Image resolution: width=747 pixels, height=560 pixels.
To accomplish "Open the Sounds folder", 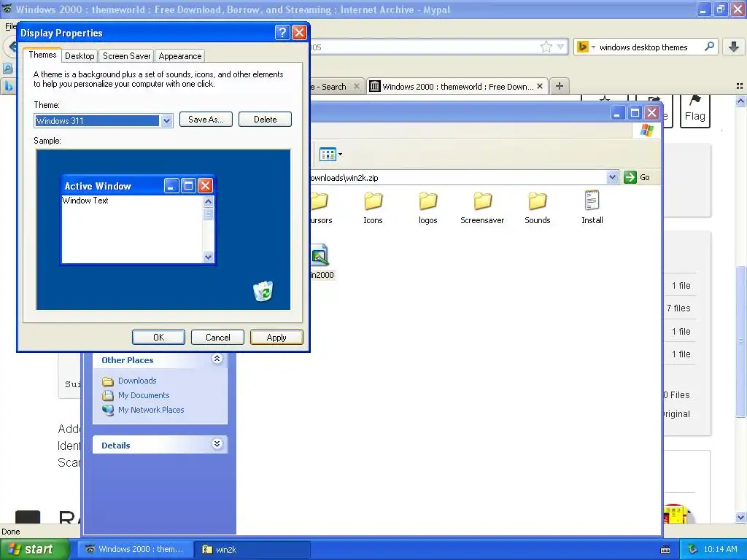I will click(x=538, y=208).
